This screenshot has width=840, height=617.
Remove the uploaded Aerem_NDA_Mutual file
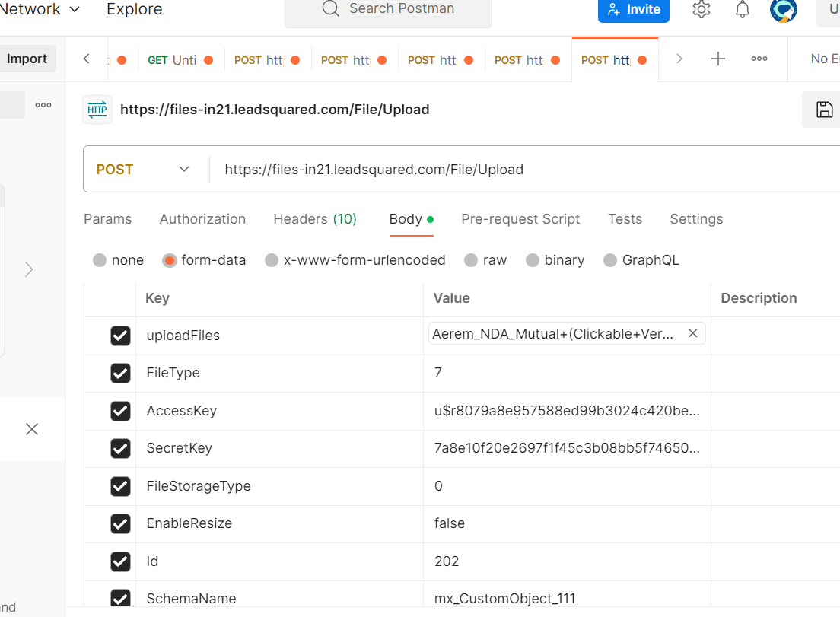pyautogui.click(x=692, y=333)
